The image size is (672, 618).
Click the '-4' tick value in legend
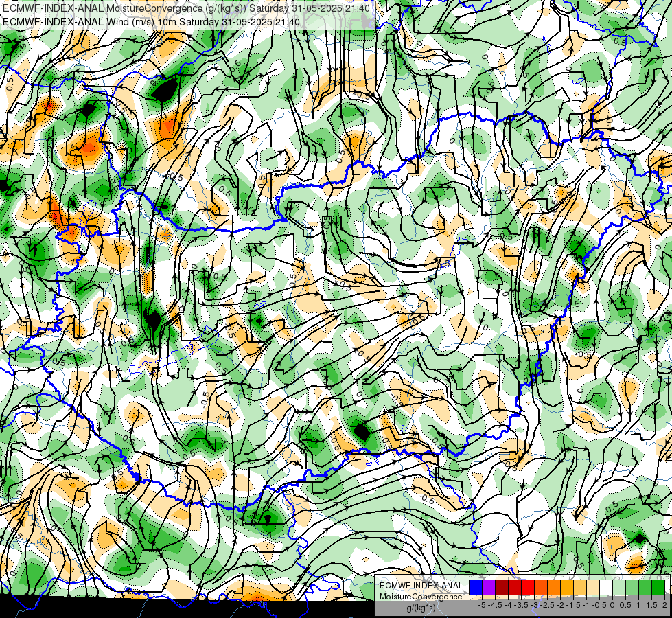click(x=508, y=605)
